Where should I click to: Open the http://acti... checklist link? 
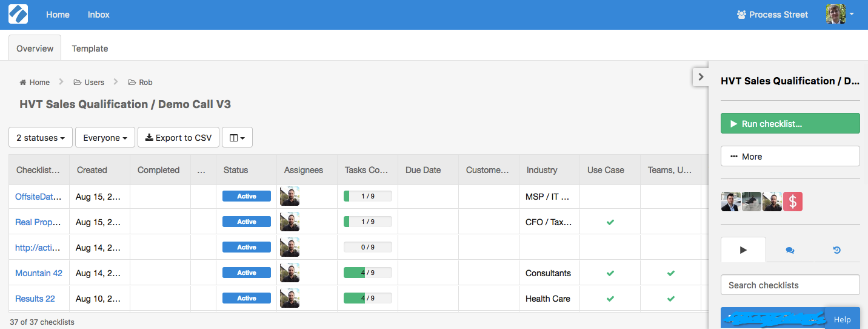click(38, 248)
